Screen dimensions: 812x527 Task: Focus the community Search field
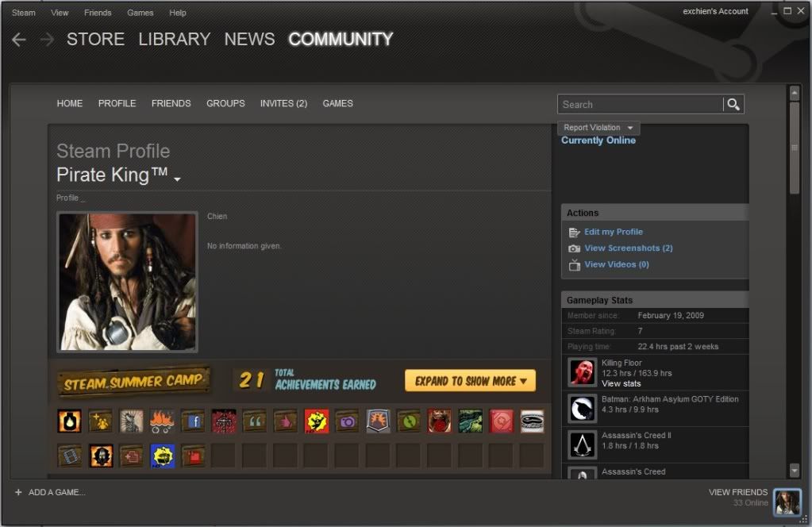click(x=640, y=104)
